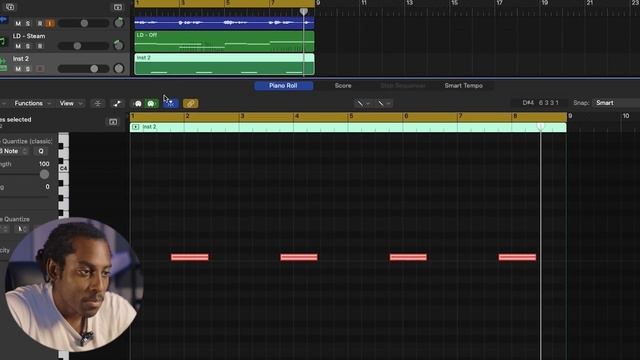This screenshot has height=360, width=640.
Task: Toggle the yellow link icon
Action: [x=191, y=104]
